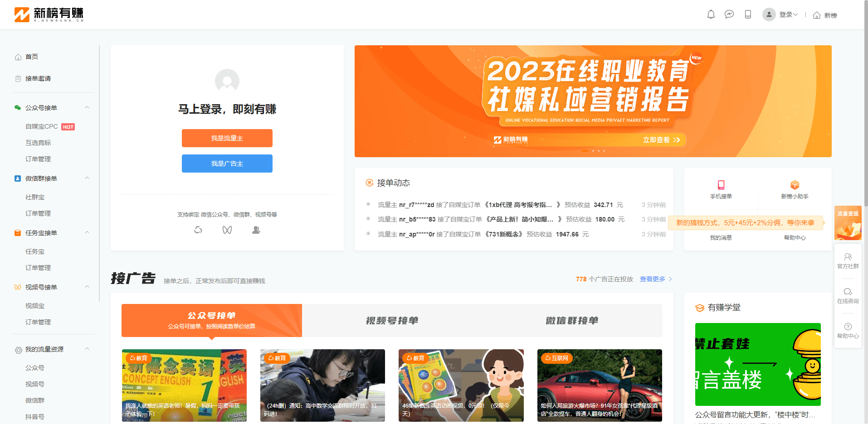The height and width of the screenshot is (424, 868).
Task: Open the notification bell in top bar
Action: 711,14
